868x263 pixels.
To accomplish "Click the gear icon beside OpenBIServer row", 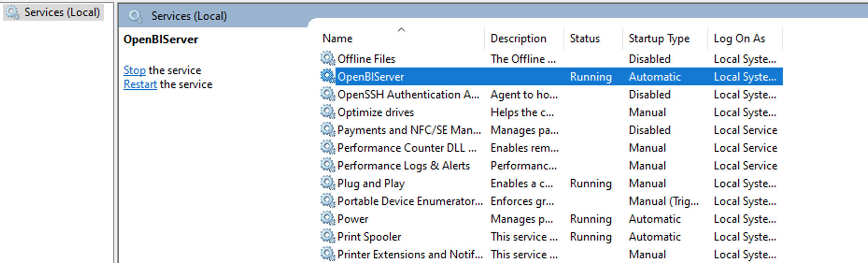I will pyautogui.click(x=327, y=76).
